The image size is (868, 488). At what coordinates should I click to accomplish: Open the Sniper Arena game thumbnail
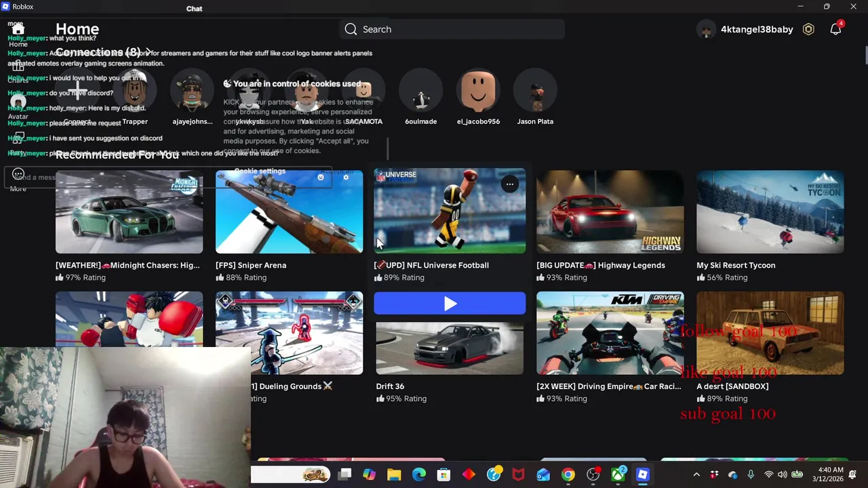pyautogui.click(x=289, y=211)
